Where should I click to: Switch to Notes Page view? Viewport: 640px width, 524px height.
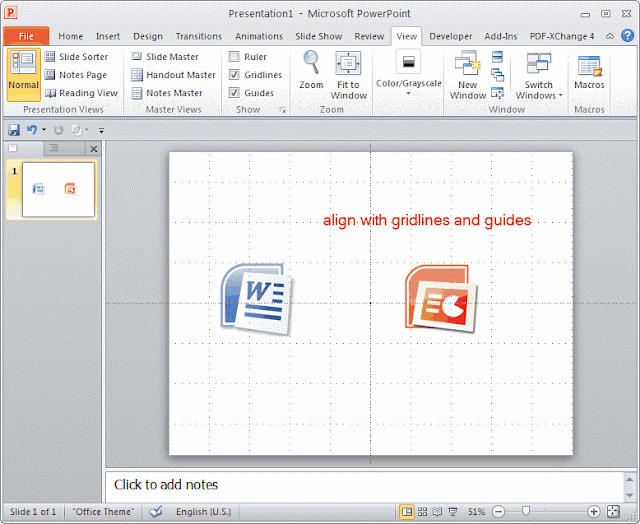(x=76, y=75)
